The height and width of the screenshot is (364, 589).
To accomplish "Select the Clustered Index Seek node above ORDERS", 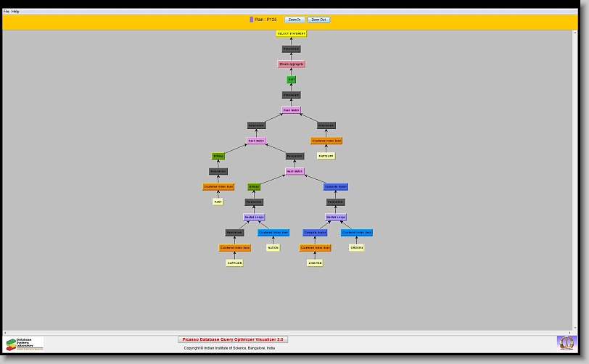I will click(x=357, y=233).
